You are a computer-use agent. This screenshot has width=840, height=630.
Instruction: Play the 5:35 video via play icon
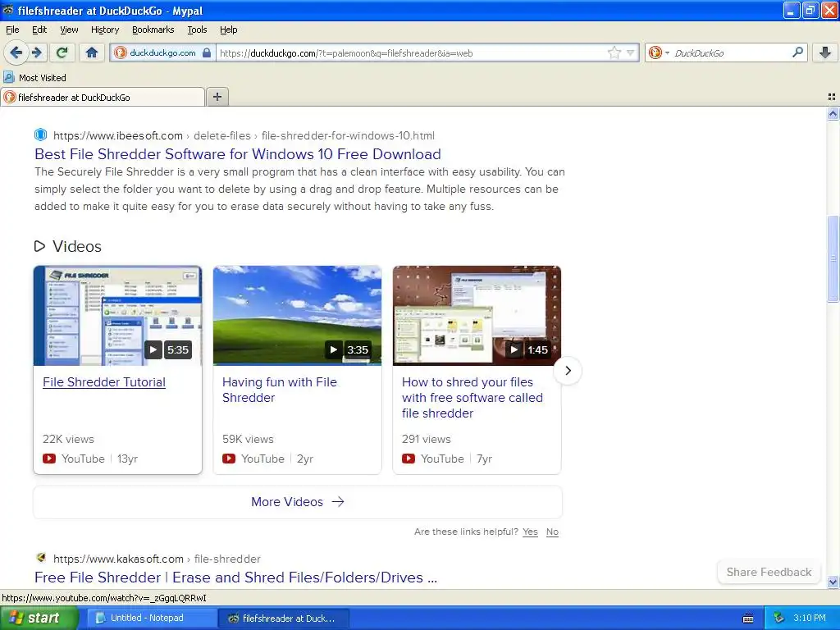[153, 349]
